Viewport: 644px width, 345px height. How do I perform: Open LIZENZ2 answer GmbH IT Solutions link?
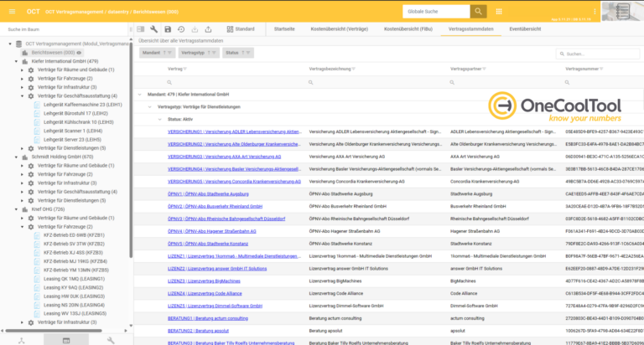(217, 269)
